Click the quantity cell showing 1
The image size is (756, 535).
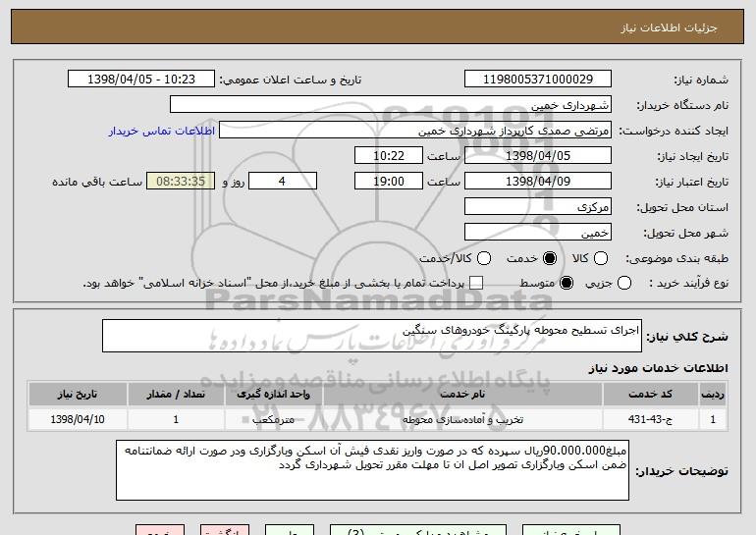176,419
